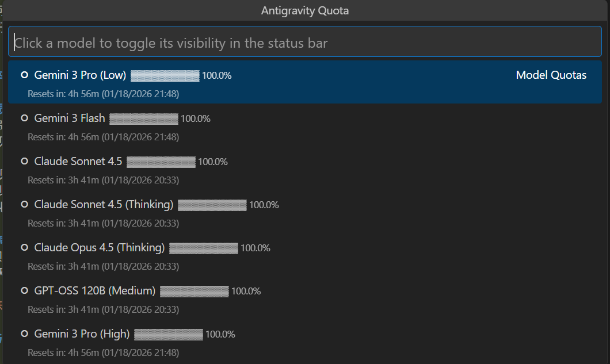610x364 pixels.
Task: Click the Model Quotas group label
Action: coord(551,75)
